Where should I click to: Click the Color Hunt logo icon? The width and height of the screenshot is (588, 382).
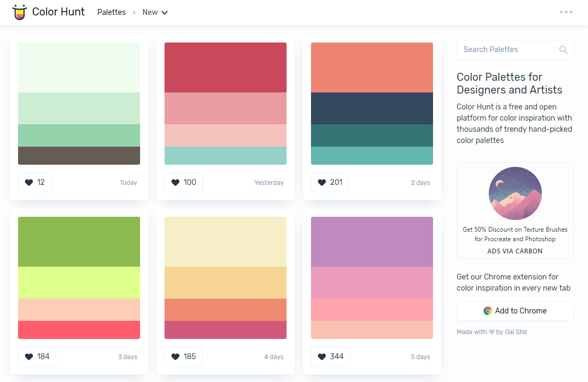point(20,12)
